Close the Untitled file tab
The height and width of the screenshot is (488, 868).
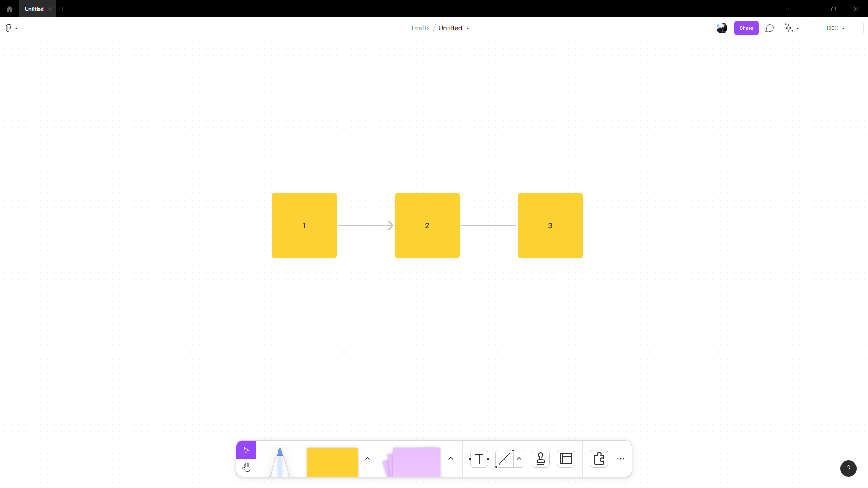coord(50,9)
